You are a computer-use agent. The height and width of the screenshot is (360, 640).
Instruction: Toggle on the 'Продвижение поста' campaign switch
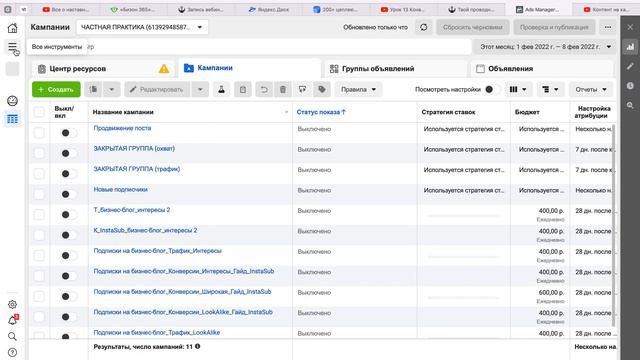coord(69,133)
